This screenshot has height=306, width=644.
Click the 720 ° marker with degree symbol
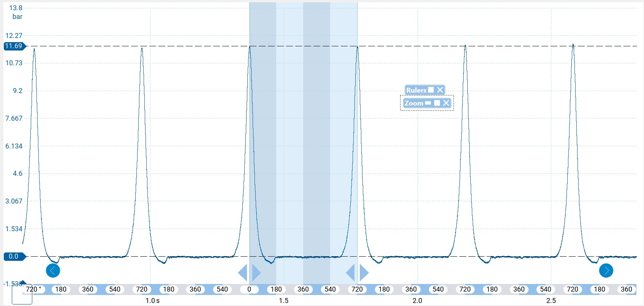[33, 289]
